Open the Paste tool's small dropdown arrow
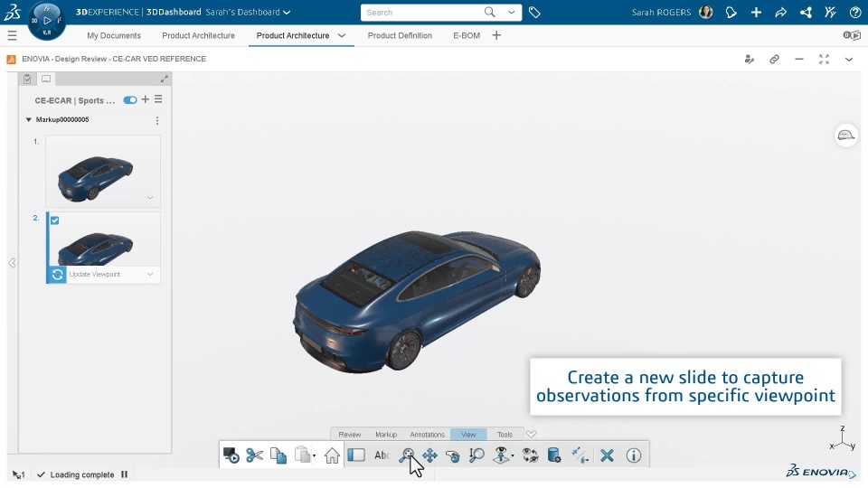This screenshot has height=488, width=868. pyautogui.click(x=315, y=456)
